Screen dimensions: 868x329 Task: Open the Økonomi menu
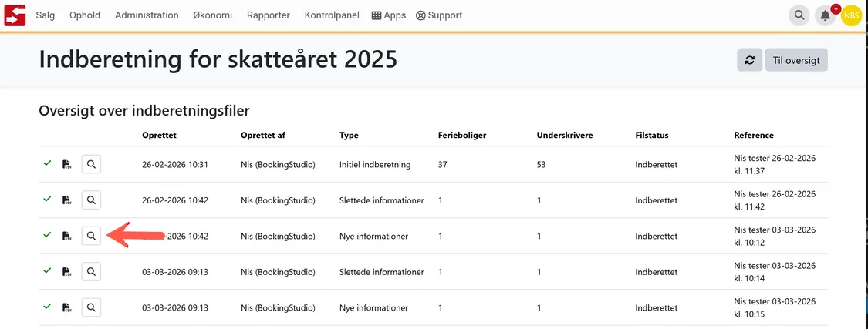213,15
